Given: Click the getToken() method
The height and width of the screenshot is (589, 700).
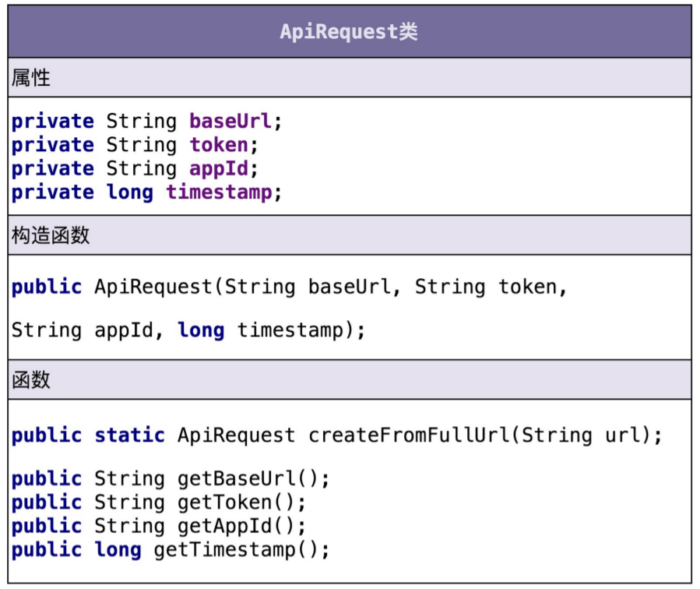Looking at the screenshot, I should pyautogui.click(x=241, y=502).
